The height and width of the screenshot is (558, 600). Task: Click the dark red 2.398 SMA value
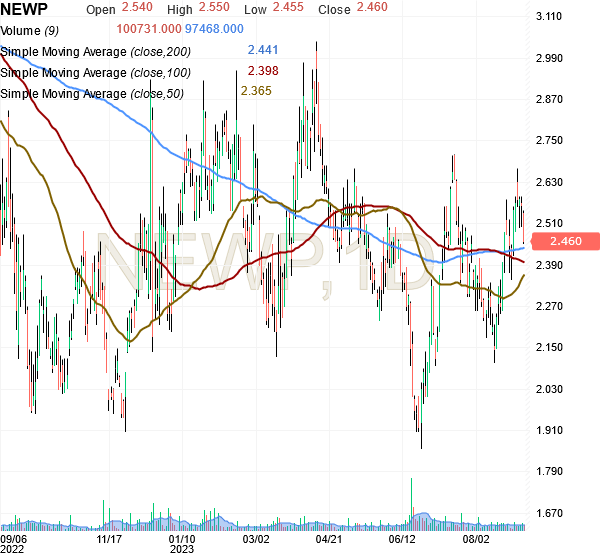coord(263,70)
